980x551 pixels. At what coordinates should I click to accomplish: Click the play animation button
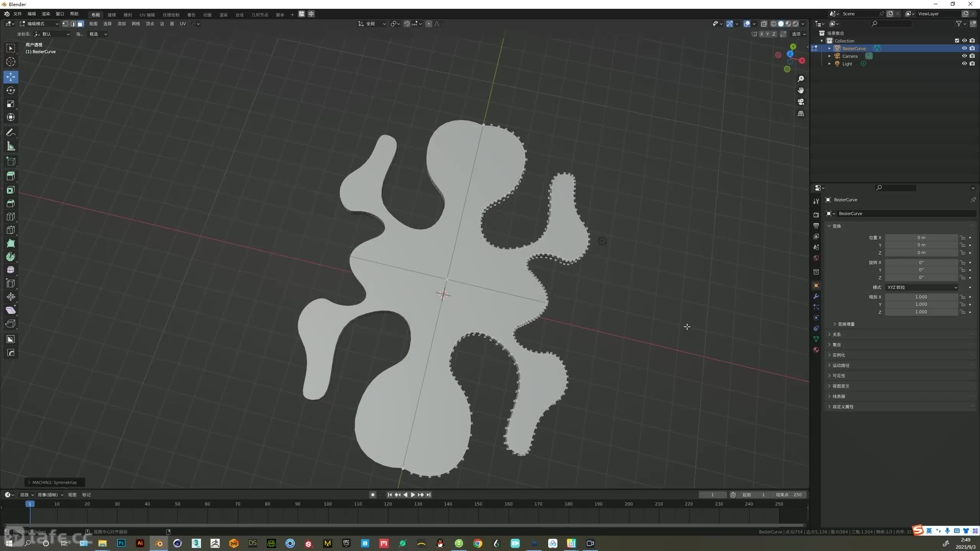(x=413, y=495)
